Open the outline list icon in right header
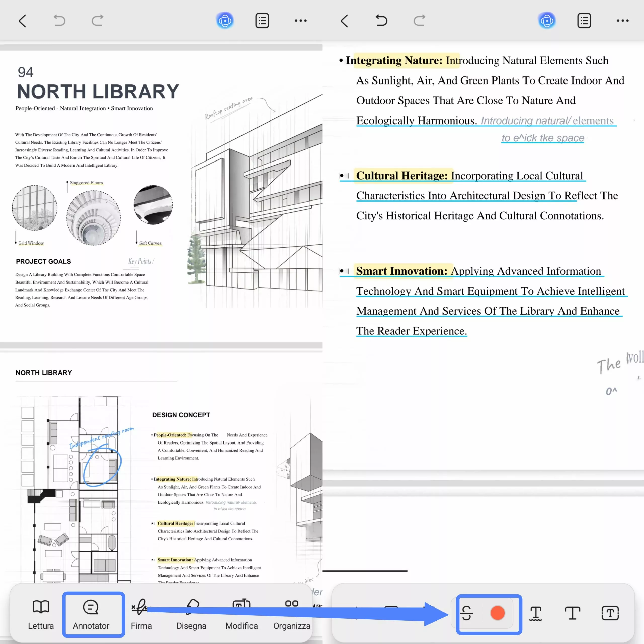The height and width of the screenshot is (644, 644). (584, 21)
